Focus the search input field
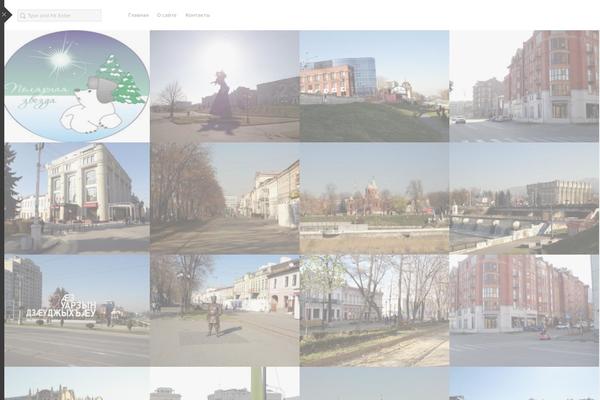This screenshot has height=400, width=600. (x=60, y=15)
